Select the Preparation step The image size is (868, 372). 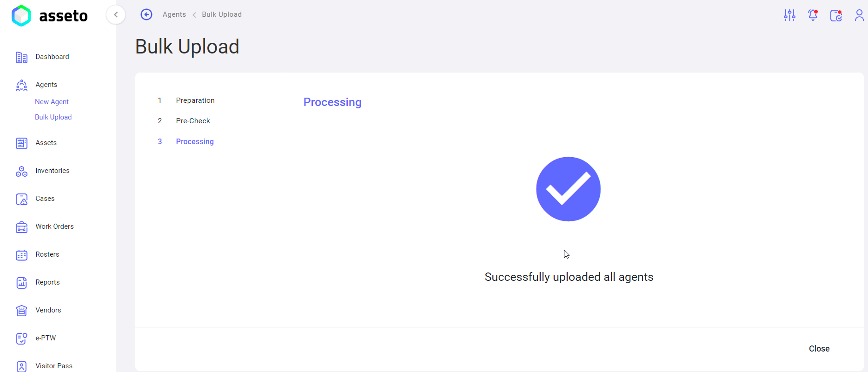tap(195, 100)
